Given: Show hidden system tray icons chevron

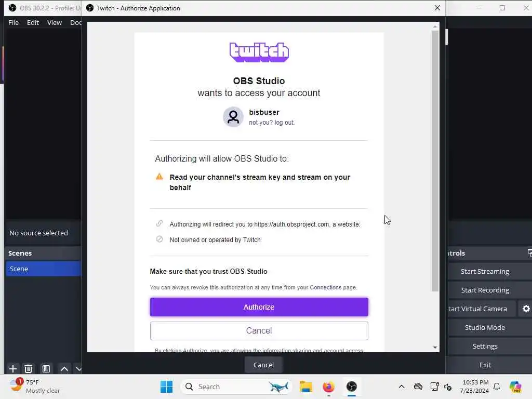Looking at the screenshot, I should pyautogui.click(x=402, y=387).
